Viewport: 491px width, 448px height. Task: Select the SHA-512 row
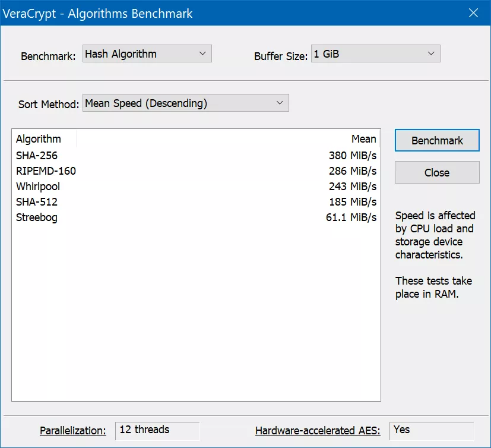196,202
